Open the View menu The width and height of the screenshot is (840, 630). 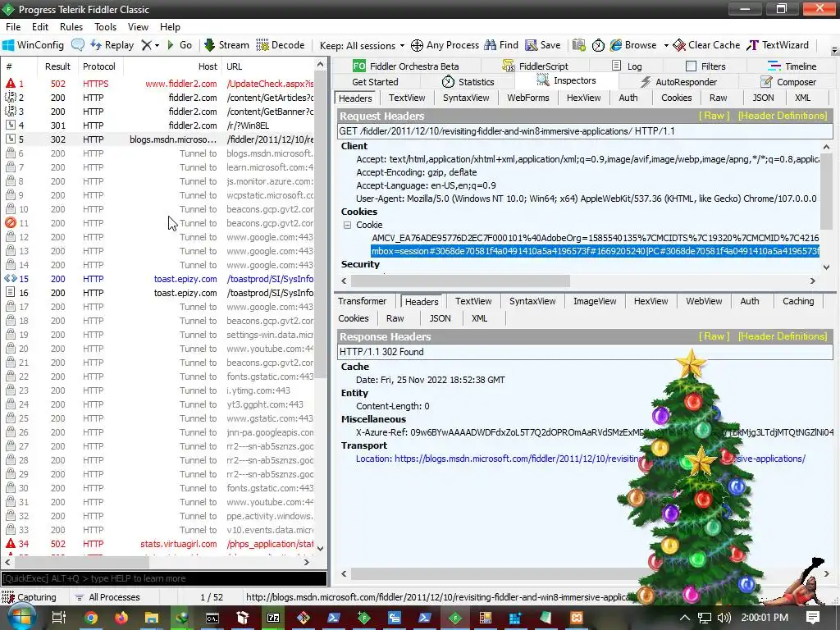[138, 27]
